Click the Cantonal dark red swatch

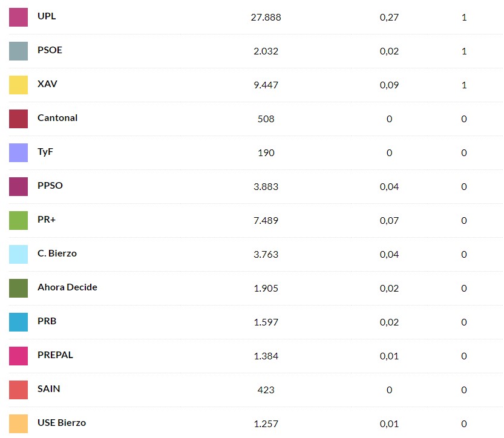click(19, 119)
